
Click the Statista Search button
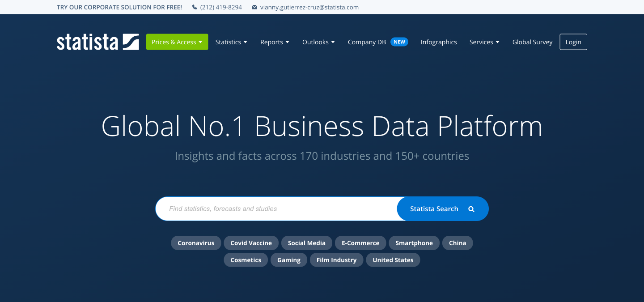click(x=443, y=209)
